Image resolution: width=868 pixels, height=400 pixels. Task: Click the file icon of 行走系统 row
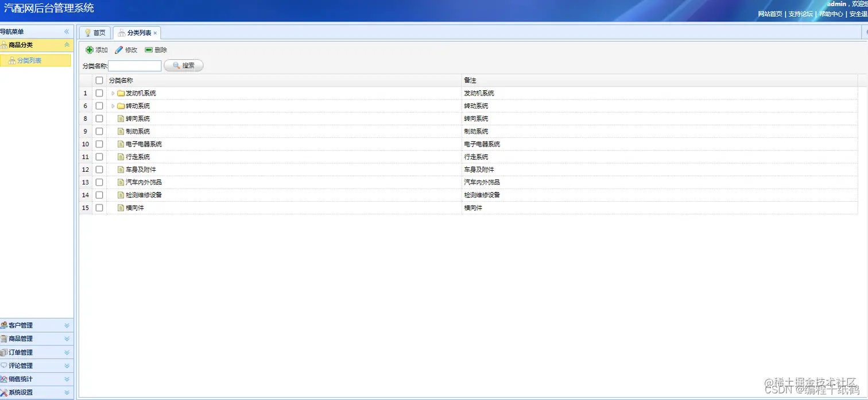click(121, 156)
